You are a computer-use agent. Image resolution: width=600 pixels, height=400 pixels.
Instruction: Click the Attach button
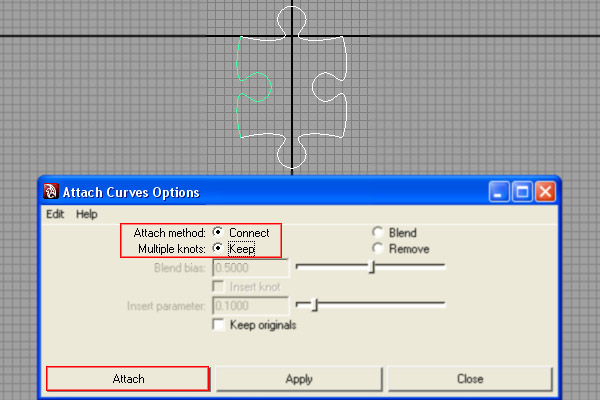pos(128,379)
